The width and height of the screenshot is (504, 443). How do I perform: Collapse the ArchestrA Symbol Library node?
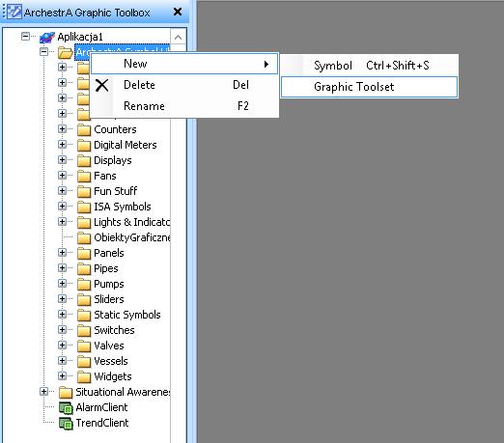(43, 52)
